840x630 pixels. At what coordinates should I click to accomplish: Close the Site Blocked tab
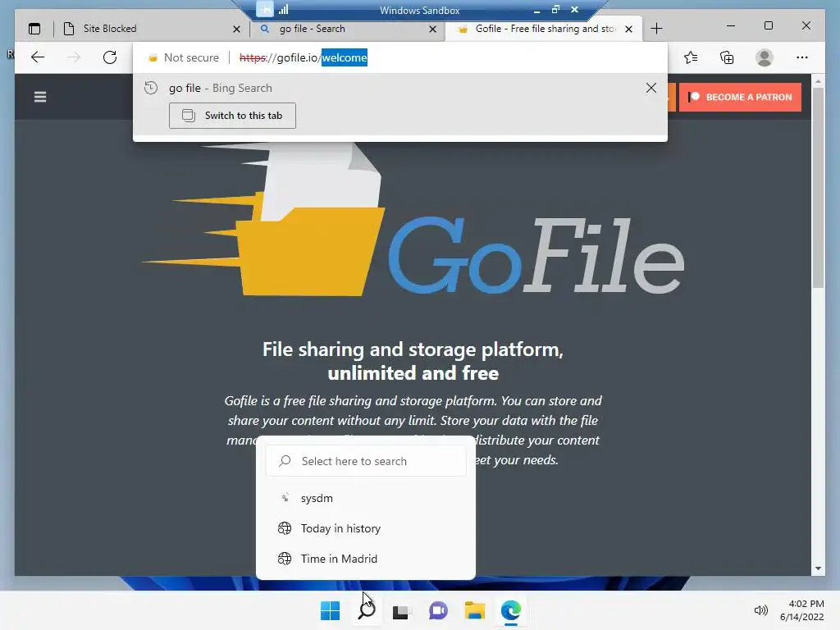point(236,29)
